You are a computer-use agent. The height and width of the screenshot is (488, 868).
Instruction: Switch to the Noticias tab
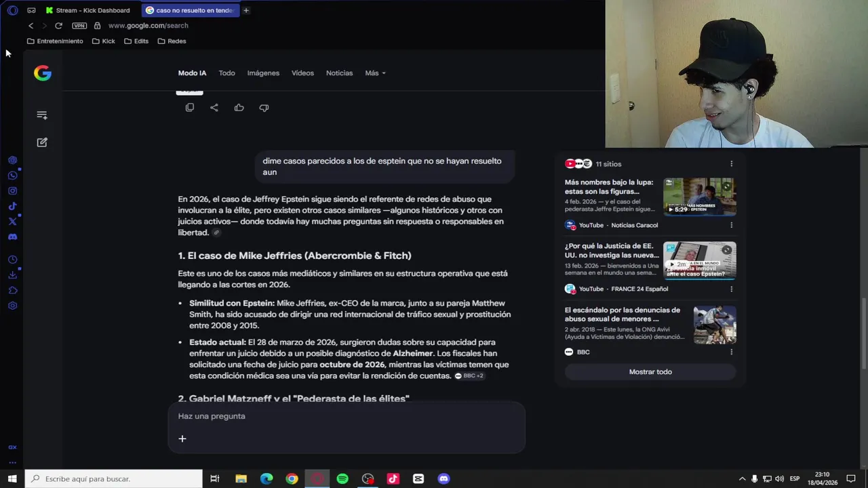coord(339,73)
